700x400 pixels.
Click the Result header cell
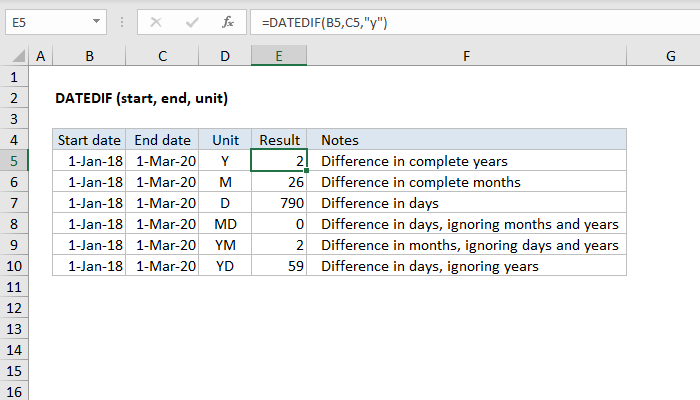(278, 140)
